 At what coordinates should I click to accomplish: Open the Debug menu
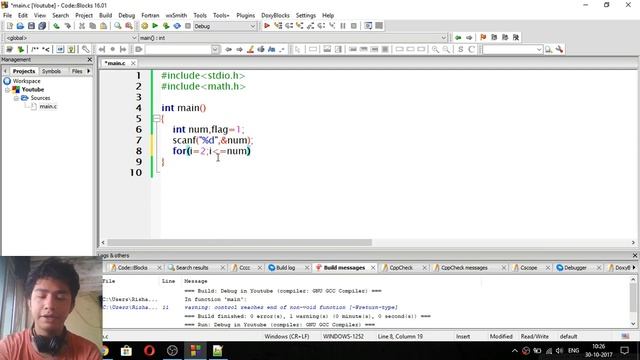(127, 15)
